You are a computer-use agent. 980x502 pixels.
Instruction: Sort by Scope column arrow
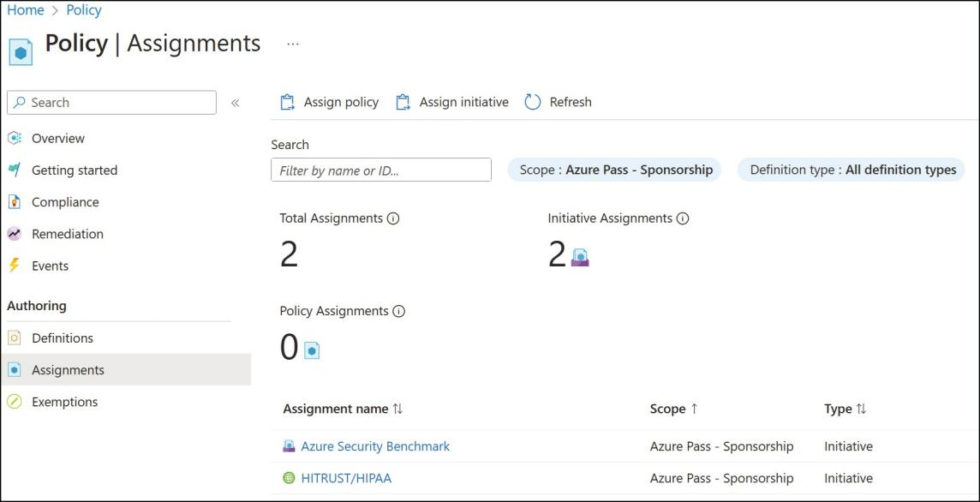pos(694,409)
